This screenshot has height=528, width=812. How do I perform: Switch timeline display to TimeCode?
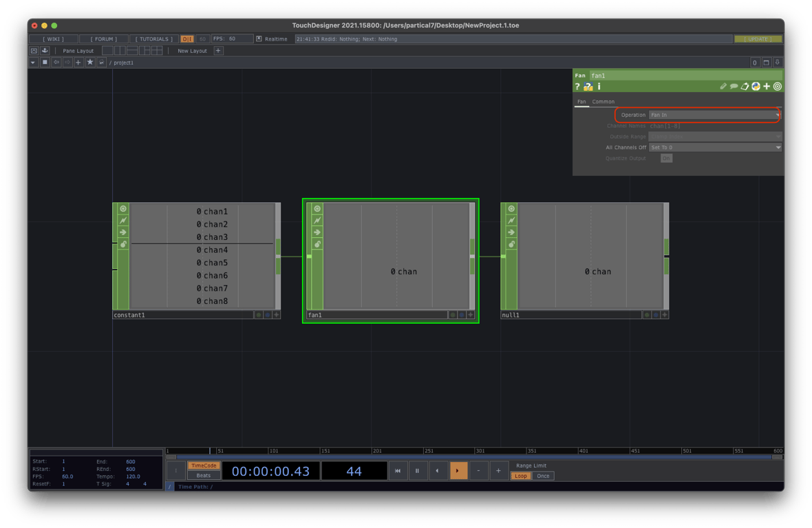tap(204, 465)
